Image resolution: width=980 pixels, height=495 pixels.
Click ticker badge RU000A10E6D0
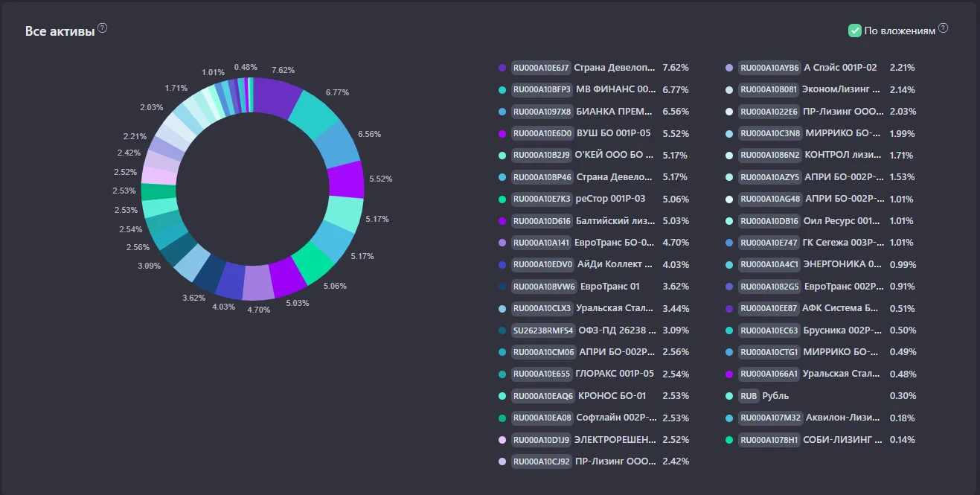[x=542, y=133]
